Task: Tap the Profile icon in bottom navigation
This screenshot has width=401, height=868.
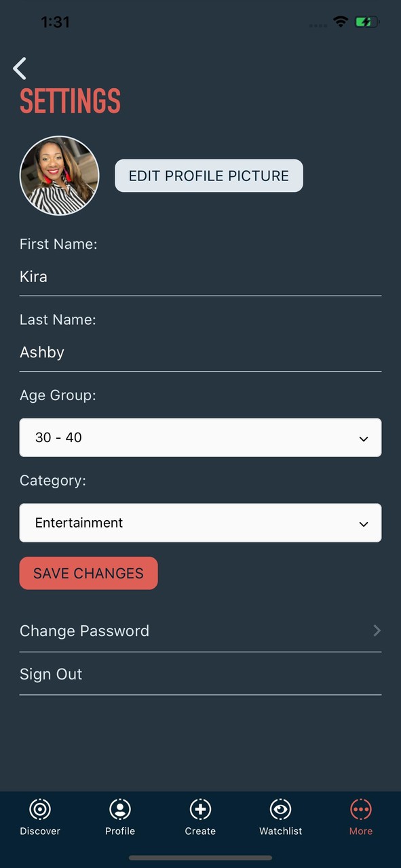Action: tap(120, 810)
